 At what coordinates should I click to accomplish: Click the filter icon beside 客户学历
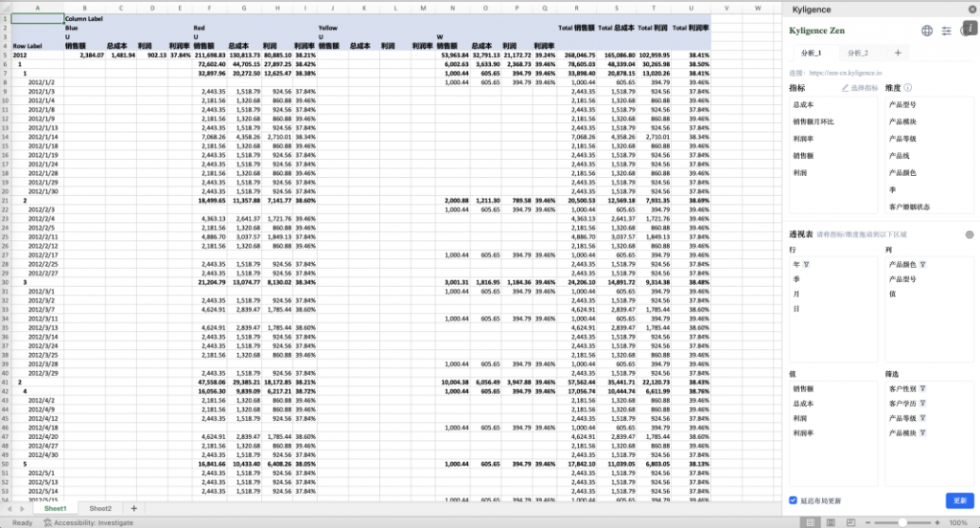pyautogui.click(x=924, y=404)
